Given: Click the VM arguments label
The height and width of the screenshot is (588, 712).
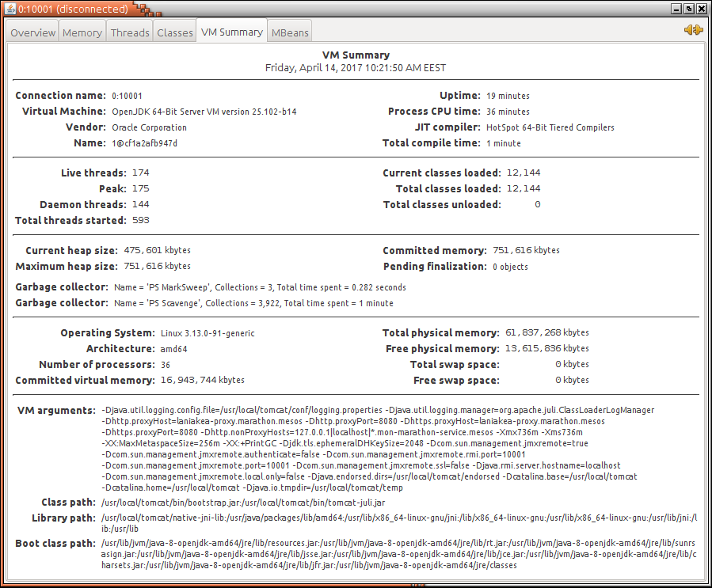Looking at the screenshot, I should point(56,411).
